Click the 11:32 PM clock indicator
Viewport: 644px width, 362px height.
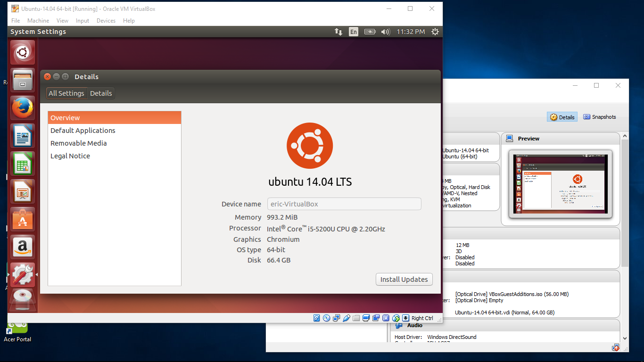pyautogui.click(x=411, y=32)
